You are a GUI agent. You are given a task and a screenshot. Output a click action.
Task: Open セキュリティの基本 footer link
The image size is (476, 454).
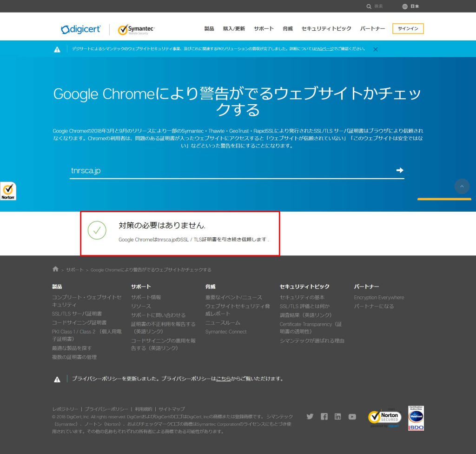pos(302,297)
